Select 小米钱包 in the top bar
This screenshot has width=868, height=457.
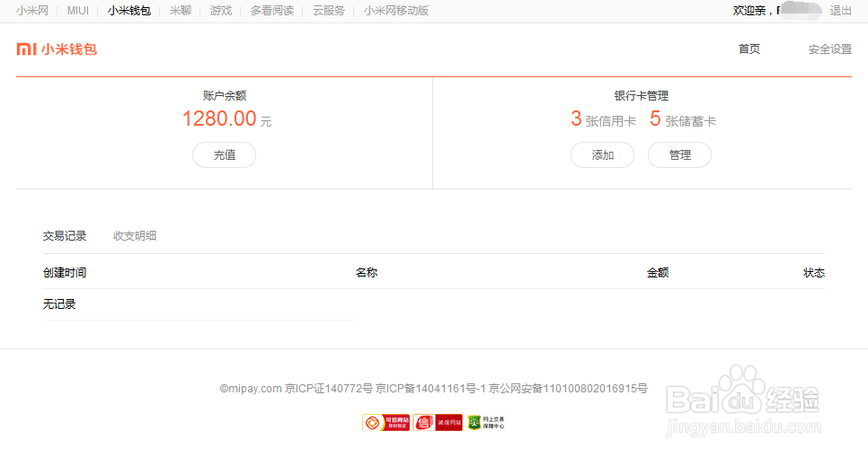point(129,11)
